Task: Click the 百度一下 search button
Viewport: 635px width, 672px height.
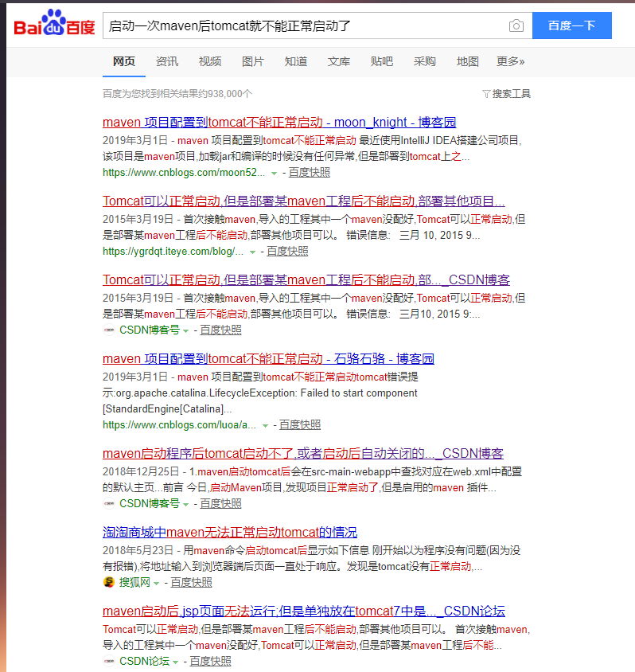Action: pos(571,25)
